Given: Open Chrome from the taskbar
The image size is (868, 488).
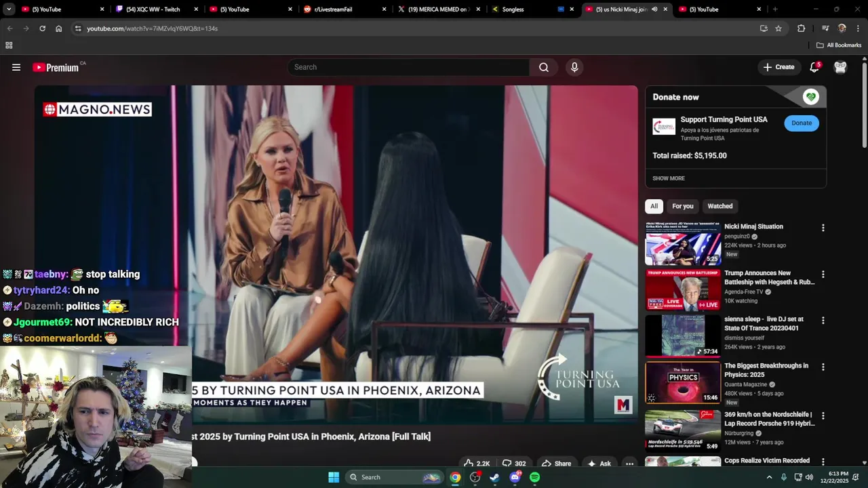Looking at the screenshot, I should pyautogui.click(x=455, y=477).
